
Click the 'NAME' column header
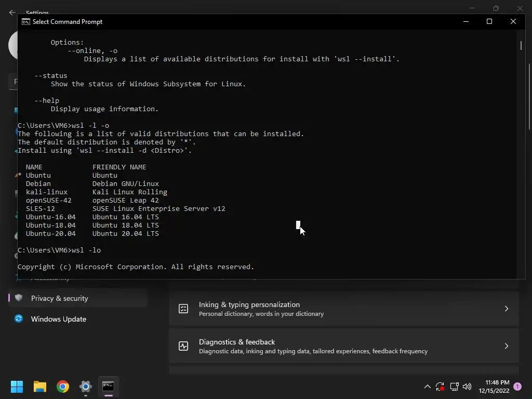34,167
